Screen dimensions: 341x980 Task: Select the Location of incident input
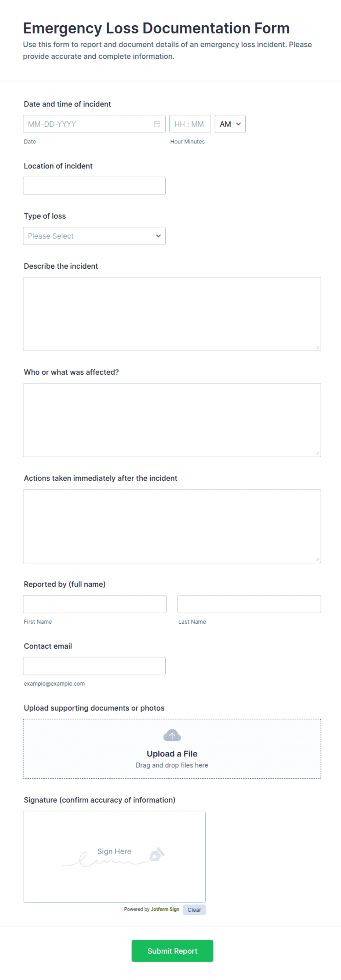click(94, 186)
